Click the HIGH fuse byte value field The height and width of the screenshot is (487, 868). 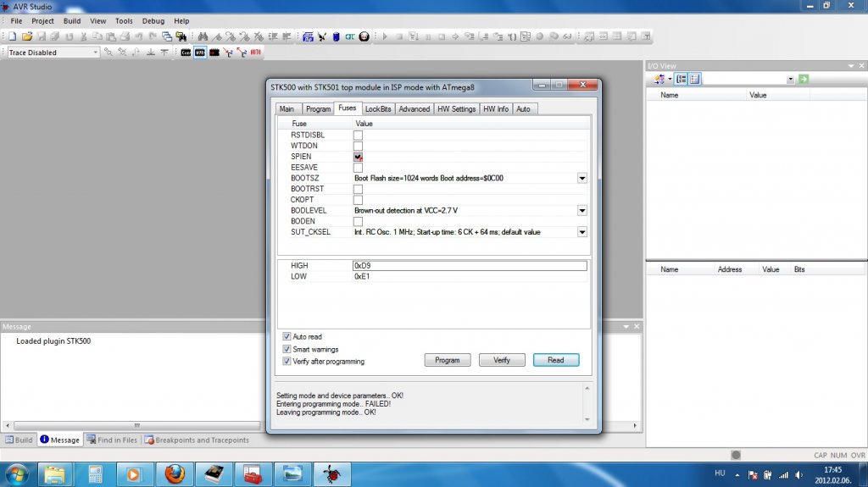470,266
